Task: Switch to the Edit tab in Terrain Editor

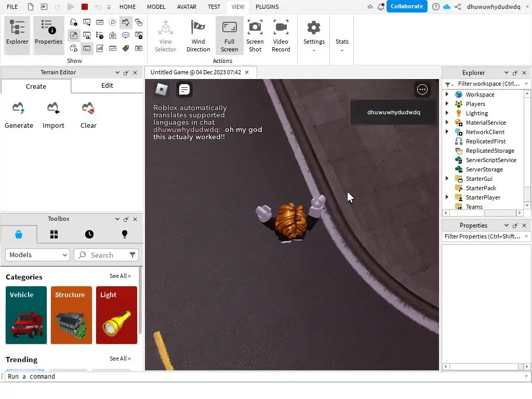Action: click(x=107, y=86)
